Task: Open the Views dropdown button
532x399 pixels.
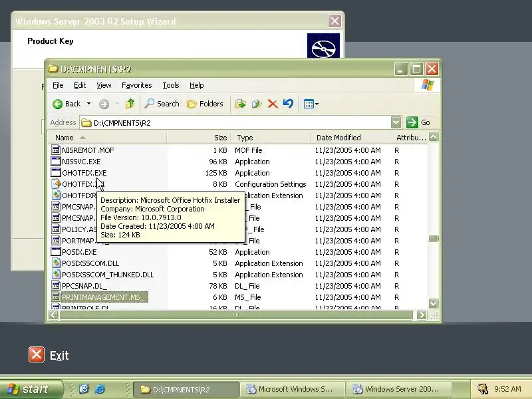Action: (x=311, y=104)
